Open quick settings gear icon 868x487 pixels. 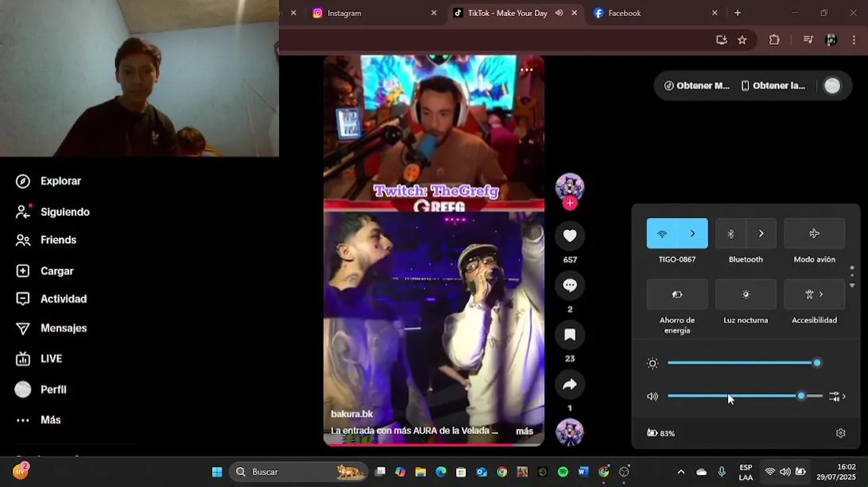[841, 433]
